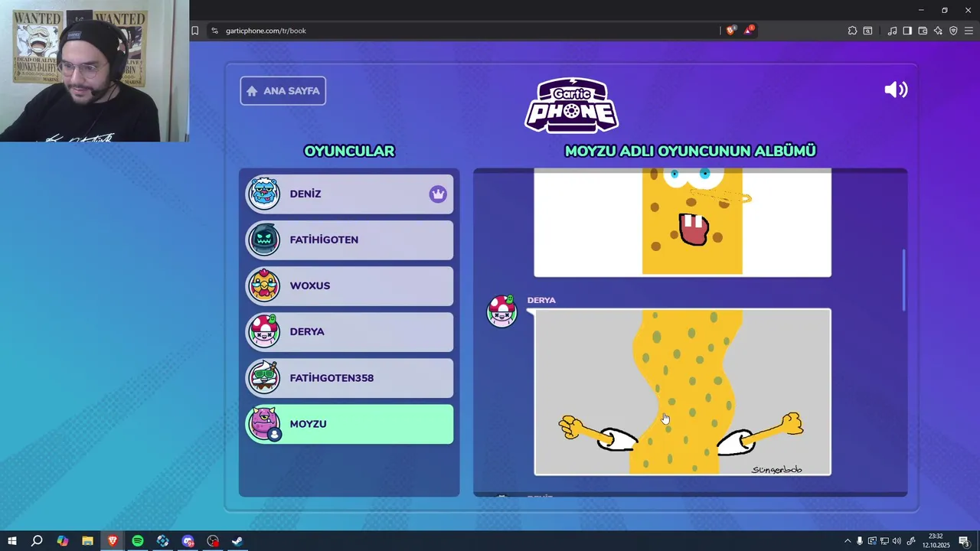Click the MOYZU ADLI OYUNCUNUN ALBÜMÜ heading
The width and height of the screenshot is (980, 551).
click(691, 151)
